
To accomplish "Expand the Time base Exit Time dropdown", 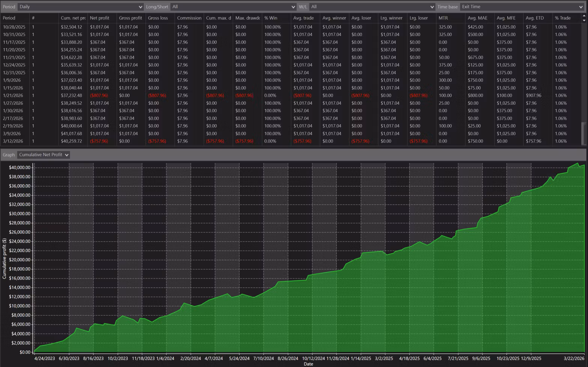I will click(522, 7).
